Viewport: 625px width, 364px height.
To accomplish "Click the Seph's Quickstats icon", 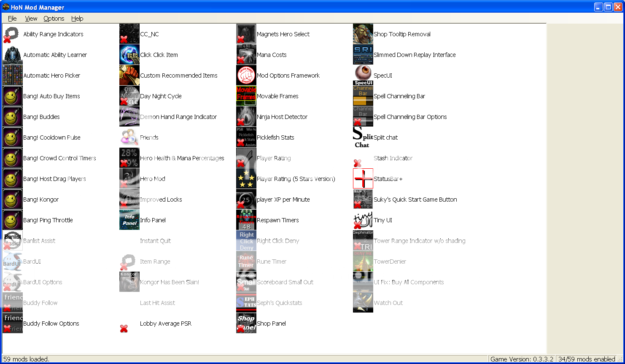I will click(246, 303).
